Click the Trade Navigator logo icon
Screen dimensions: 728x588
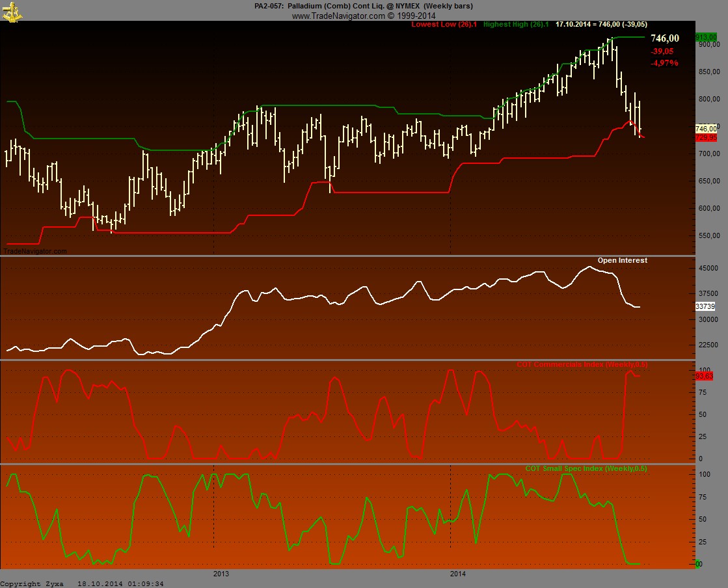click(11, 12)
